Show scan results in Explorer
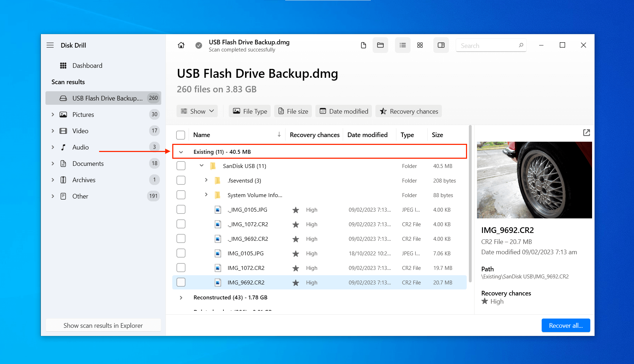This screenshot has width=634, height=364. click(103, 325)
